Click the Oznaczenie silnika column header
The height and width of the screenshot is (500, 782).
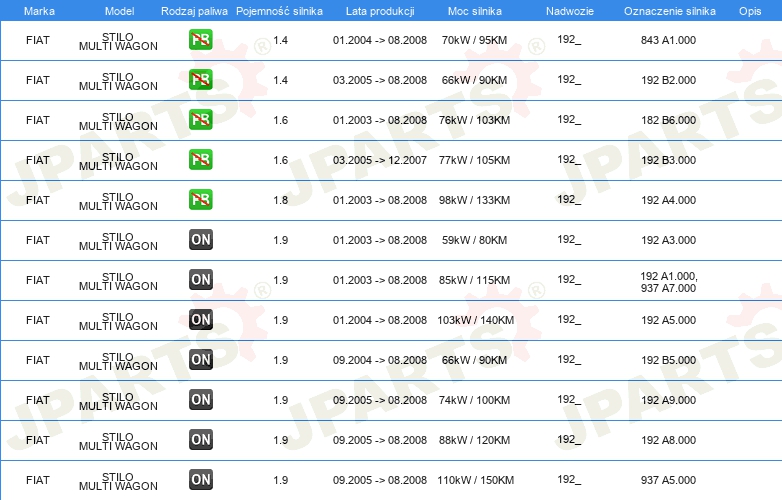[x=669, y=11]
